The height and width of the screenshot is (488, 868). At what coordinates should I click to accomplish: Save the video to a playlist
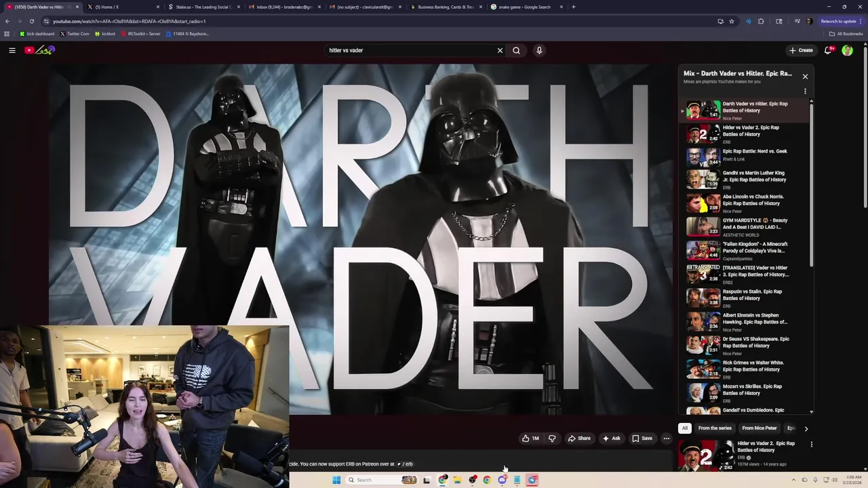[642, 439]
